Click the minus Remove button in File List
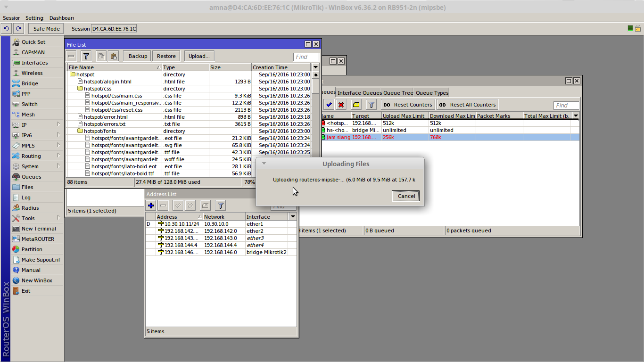644x362 pixels. (71, 56)
